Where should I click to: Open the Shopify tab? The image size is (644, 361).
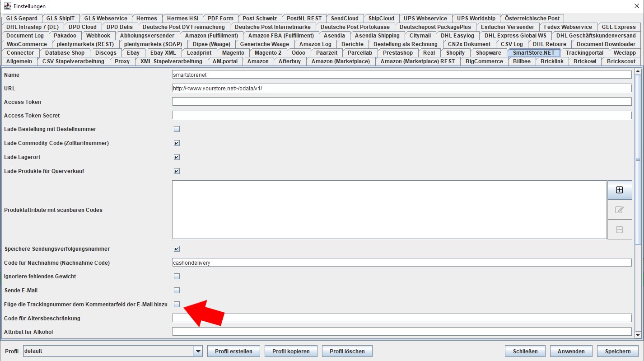[455, 53]
